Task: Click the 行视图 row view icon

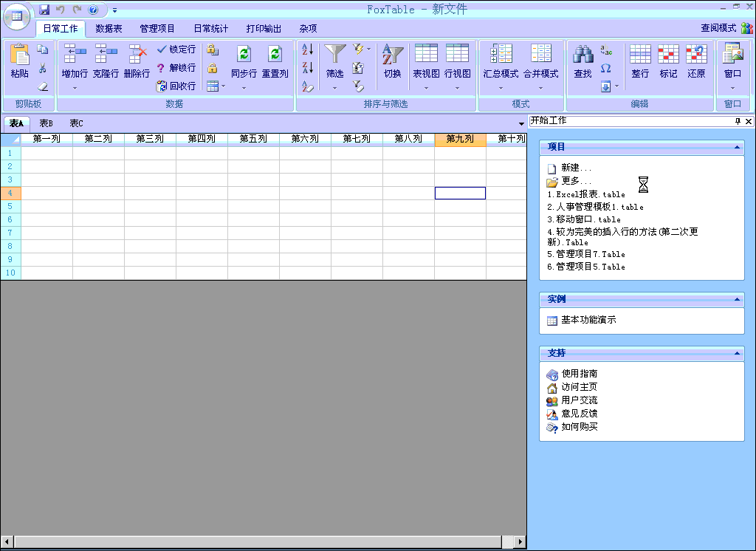Action: click(457, 53)
